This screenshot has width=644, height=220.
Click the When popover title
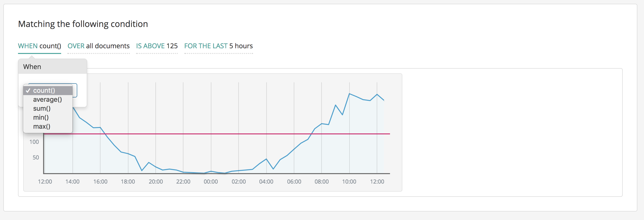(32, 67)
